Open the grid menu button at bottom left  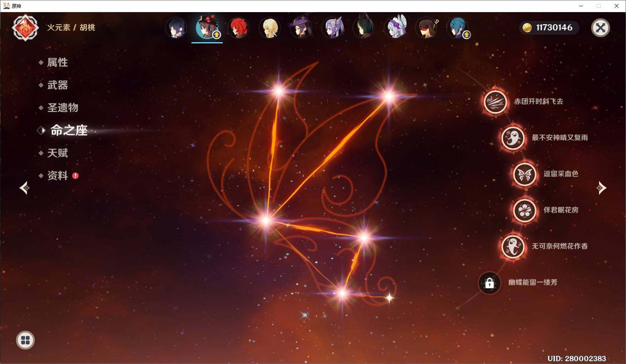pyautogui.click(x=25, y=340)
